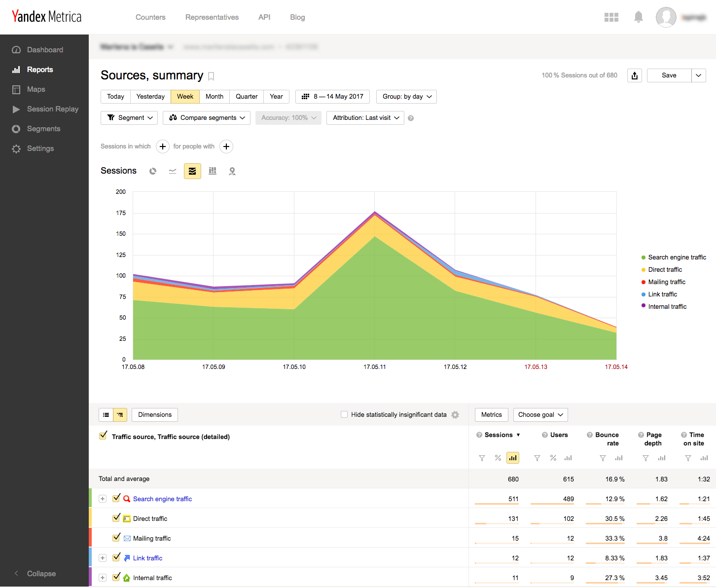Add a 'for people with' condition
The width and height of the screenshot is (716, 588).
226,147
